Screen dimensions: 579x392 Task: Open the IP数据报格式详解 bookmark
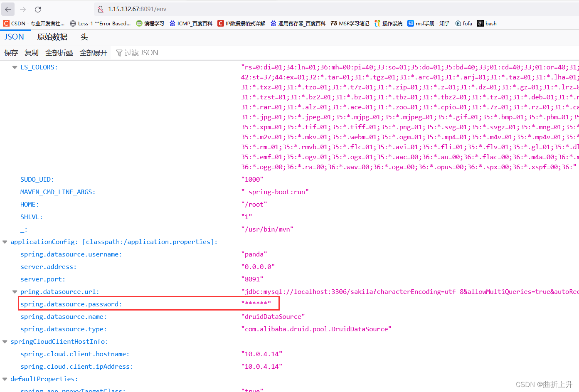click(x=241, y=23)
